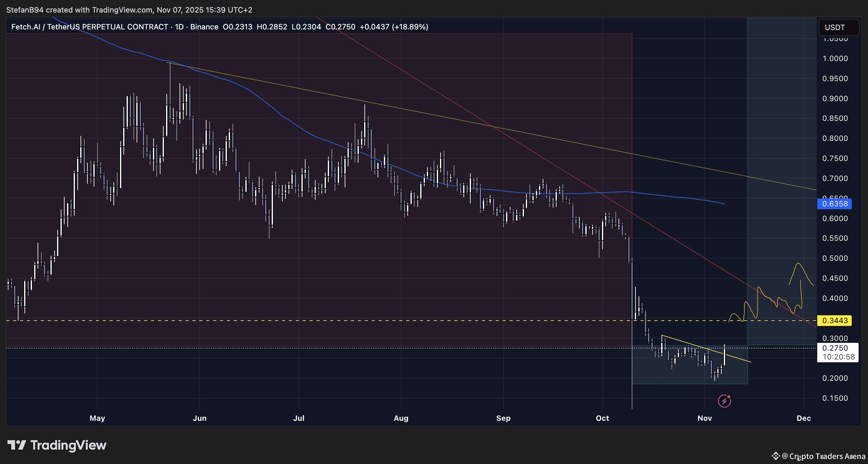Click the Aug label on the time axis
The height and width of the screenshot is (464, 868).
click(x=401, y=418)
